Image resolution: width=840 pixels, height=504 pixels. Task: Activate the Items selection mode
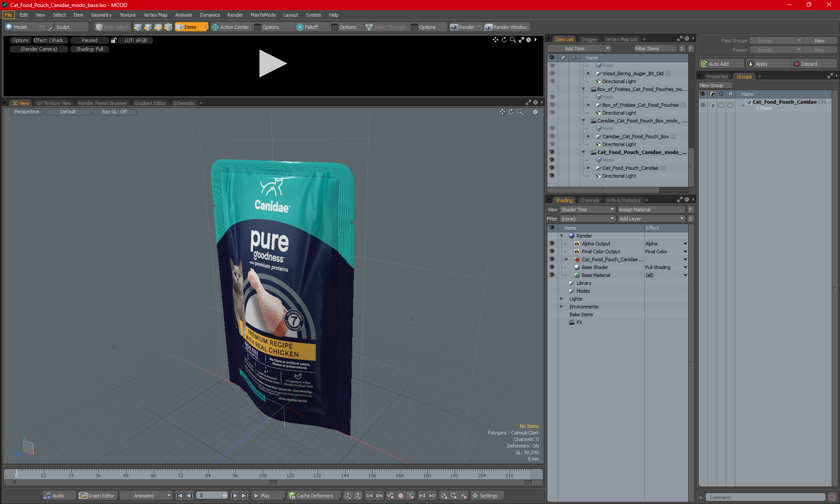tap(191, 27)
